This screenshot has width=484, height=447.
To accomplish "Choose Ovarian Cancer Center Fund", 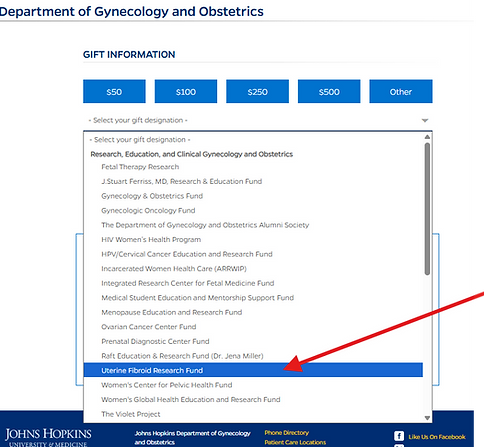I will (253, 327).
